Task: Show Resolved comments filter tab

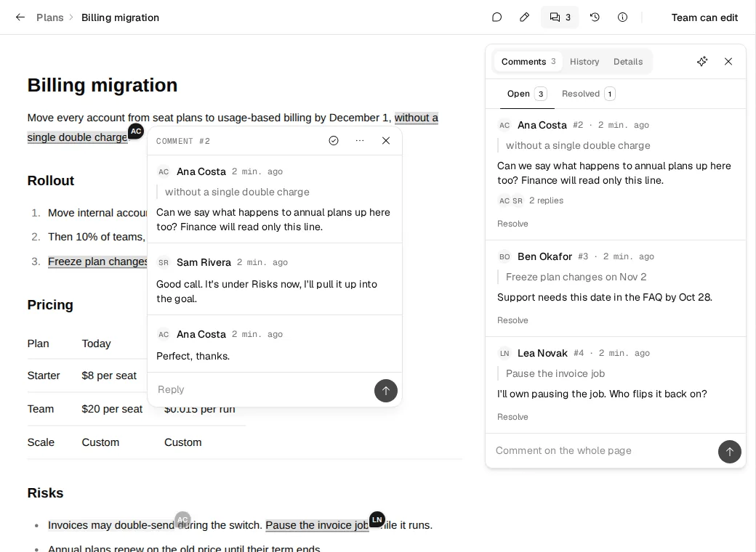Action: point(588,94)
